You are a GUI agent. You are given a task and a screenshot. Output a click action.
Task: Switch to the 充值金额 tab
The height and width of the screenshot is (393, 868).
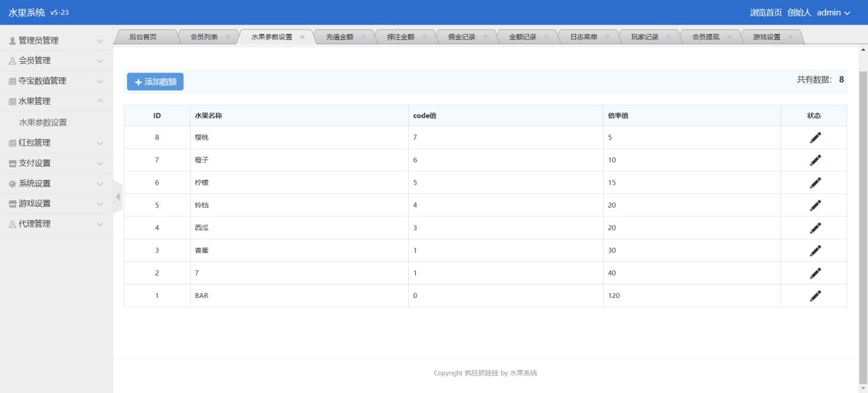[x=340, y=37]
